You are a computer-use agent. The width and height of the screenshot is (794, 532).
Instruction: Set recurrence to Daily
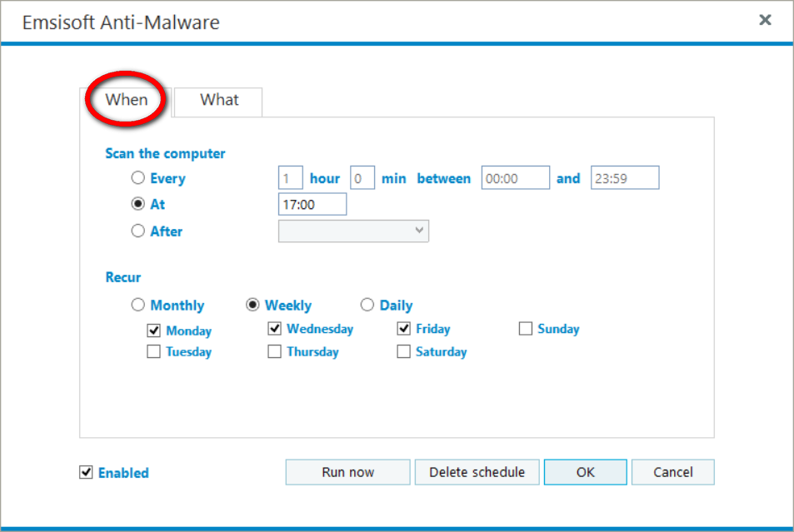[367, 305]
